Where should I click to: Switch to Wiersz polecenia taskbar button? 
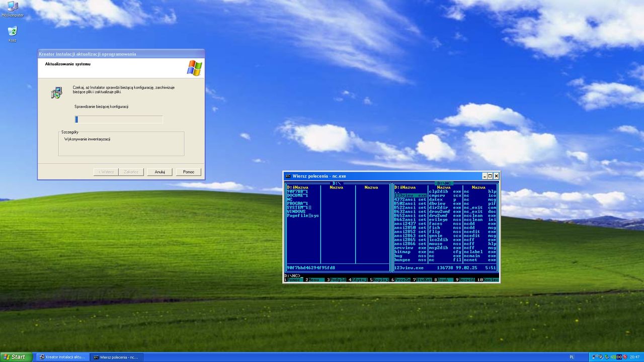[x=116, y=357]
